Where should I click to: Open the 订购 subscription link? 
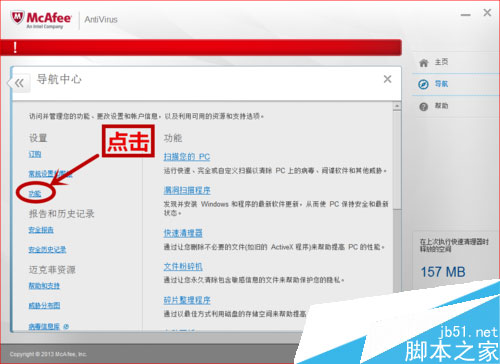35,154
